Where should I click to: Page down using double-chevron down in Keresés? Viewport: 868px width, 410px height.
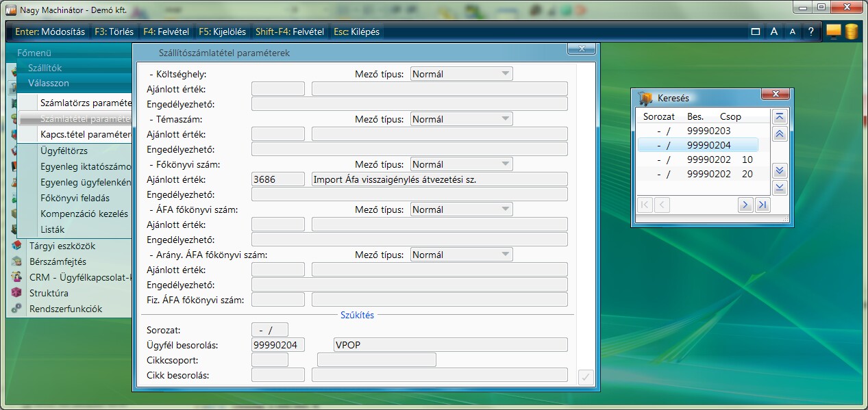point(779,170)
